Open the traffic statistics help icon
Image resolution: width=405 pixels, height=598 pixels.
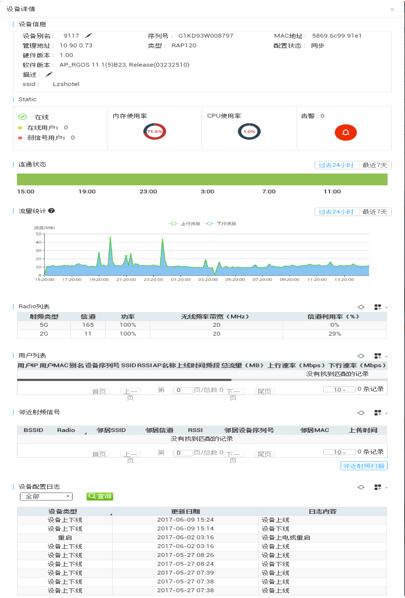(51, 211)
